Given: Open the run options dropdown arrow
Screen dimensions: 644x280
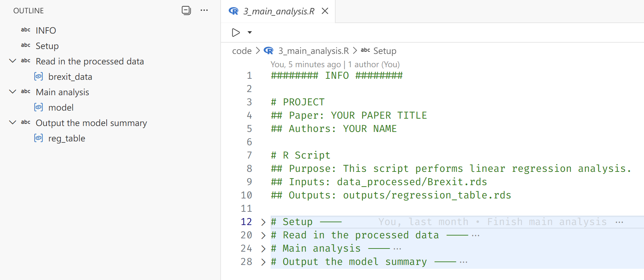Looking at the screenshot, I should click(250, 33).
